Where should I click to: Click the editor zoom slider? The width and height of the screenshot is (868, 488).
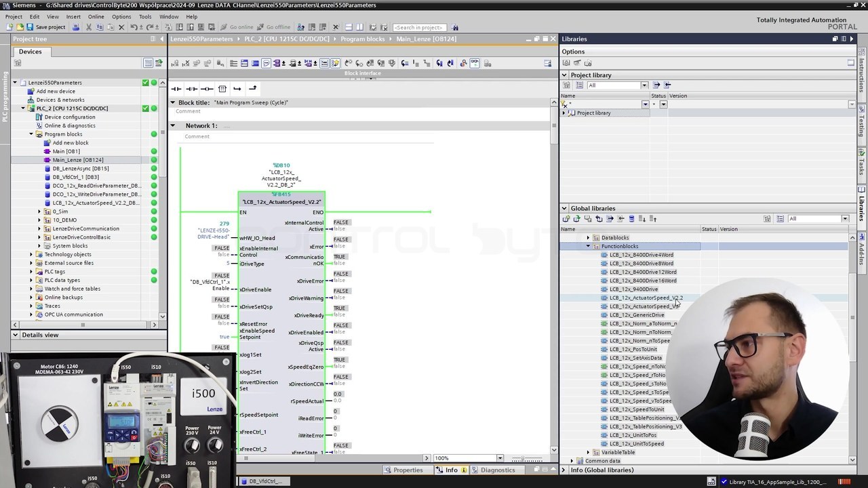tap(526, 458)
